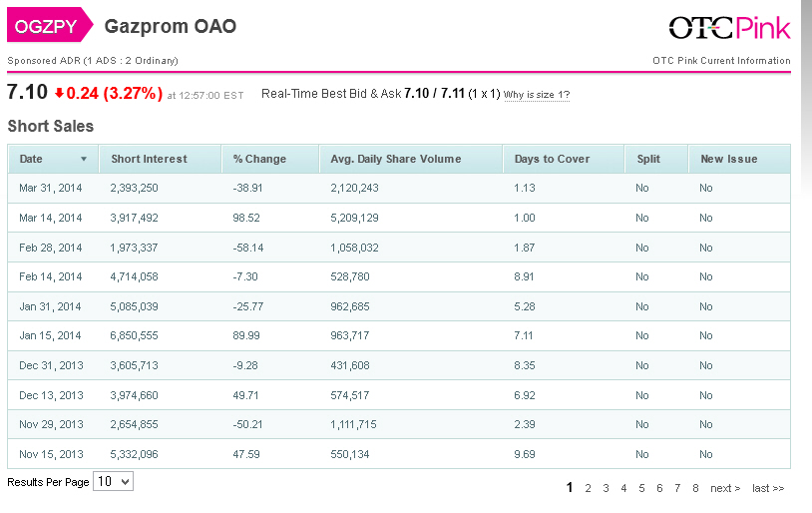The image size is (812, 513).
Task: Click the red down arrow price indicator
Action: pos(59,94)
